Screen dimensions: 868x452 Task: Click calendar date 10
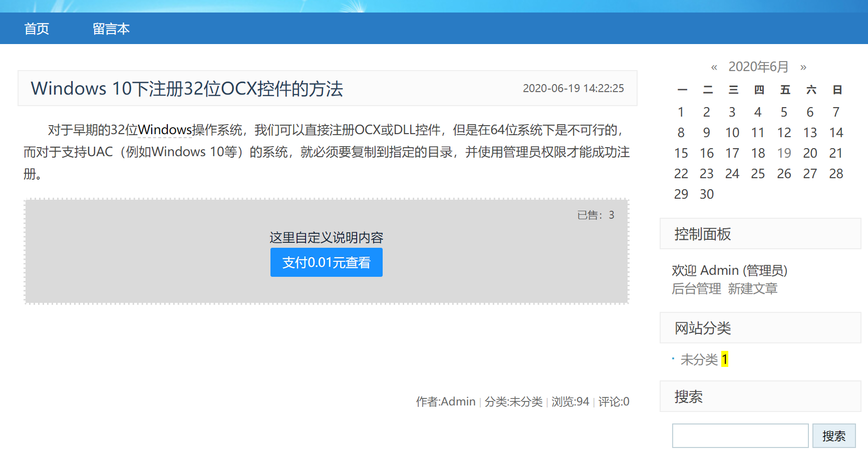tap(732, 133)
